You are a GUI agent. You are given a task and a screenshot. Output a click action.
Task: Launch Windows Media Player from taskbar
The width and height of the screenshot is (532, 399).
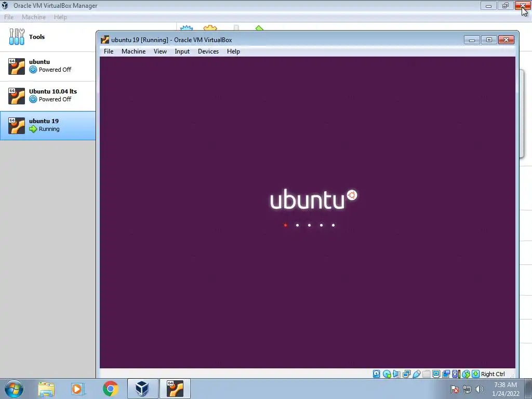point(77,389)
